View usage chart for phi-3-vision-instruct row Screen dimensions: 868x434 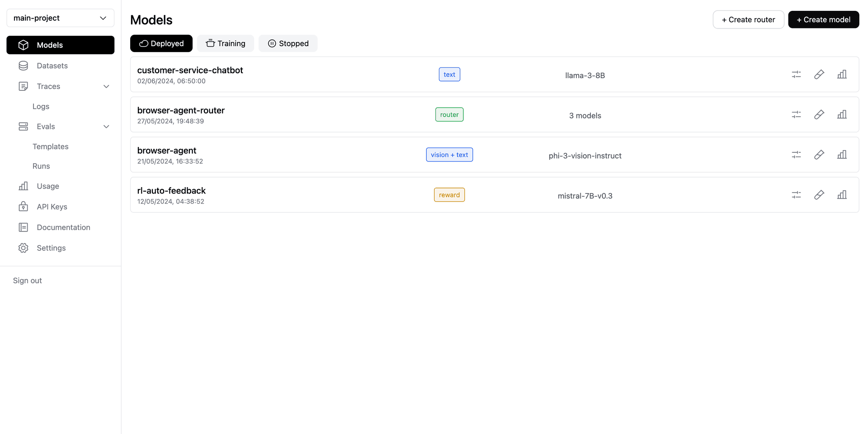tap(842, 155)
